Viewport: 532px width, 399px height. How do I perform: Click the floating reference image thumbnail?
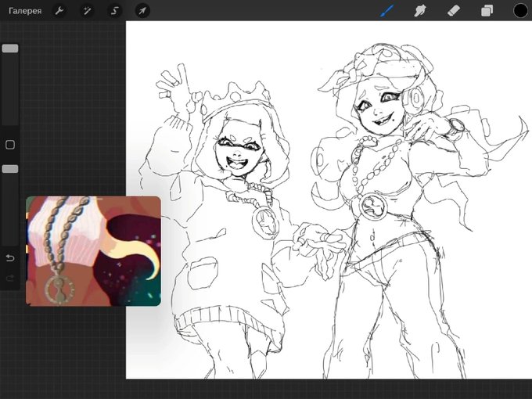93,251
